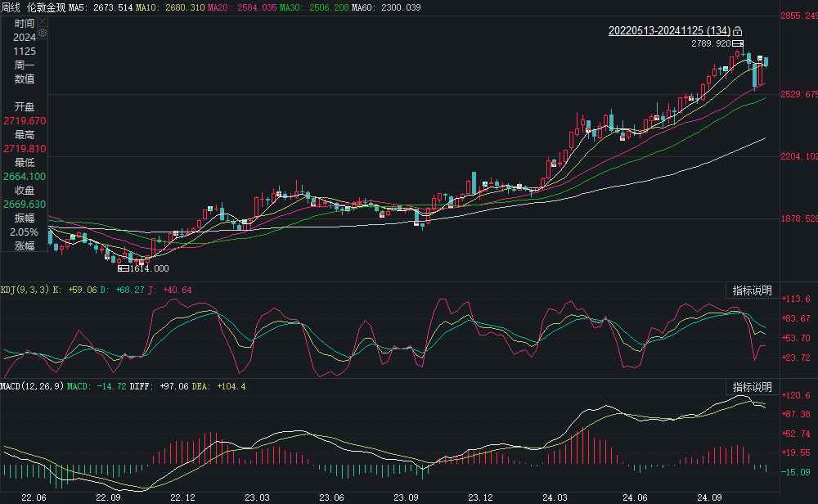Screen dimensions: 818x504
Task: Click the K: +59.06 value
Action: point(74,290)
